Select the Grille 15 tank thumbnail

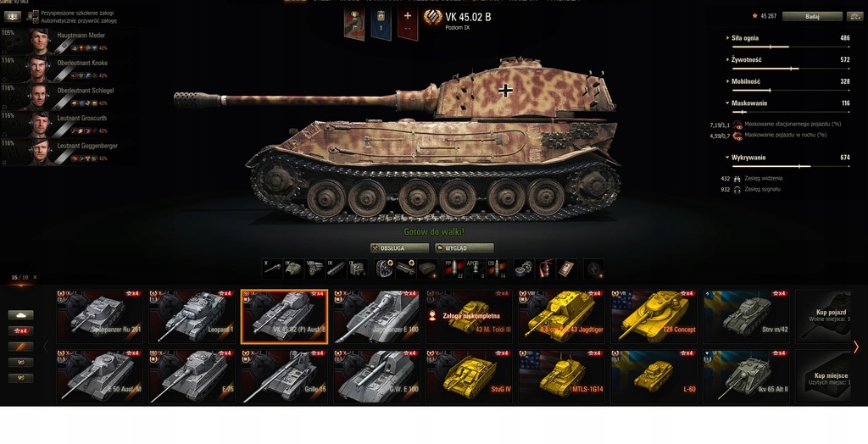(284, 376)
